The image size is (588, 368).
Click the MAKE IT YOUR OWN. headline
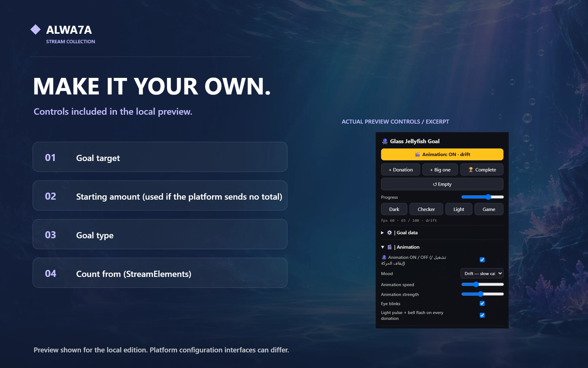[152, 86]
